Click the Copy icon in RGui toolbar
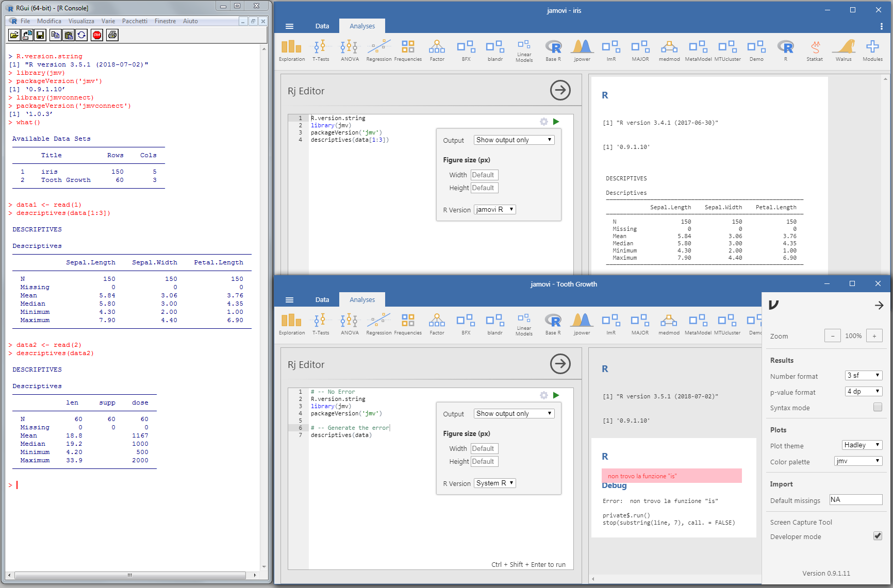The width and height of the screenshot is (893, 588). (x=55, y=35)
